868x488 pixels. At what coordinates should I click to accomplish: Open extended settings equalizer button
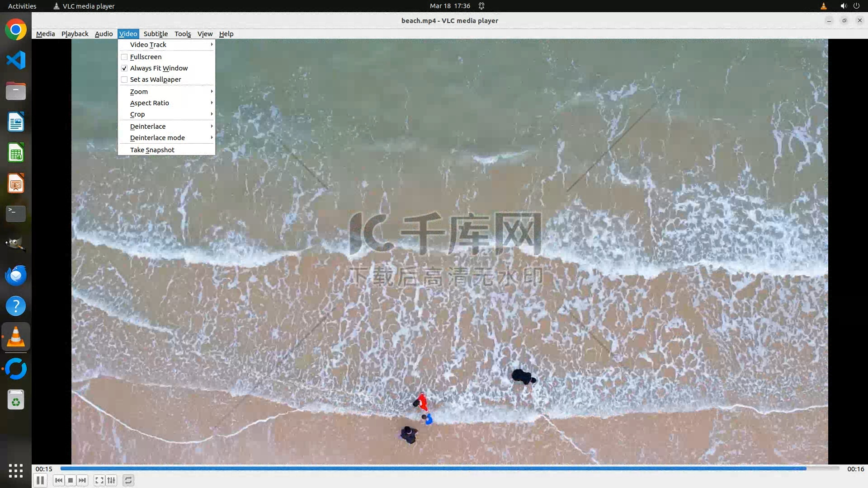point(111,480)
